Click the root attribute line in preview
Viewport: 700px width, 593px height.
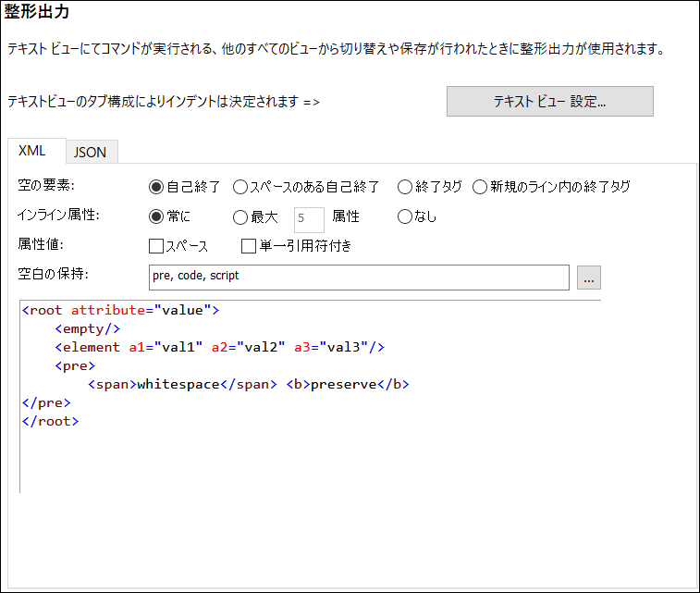pyautogui.click(x=120, y=311)
